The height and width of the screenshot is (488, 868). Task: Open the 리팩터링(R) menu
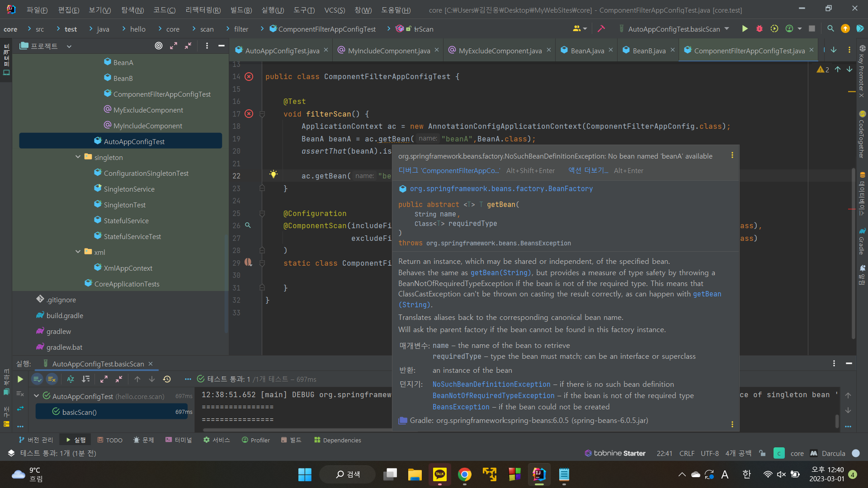(x=203, y=10)
